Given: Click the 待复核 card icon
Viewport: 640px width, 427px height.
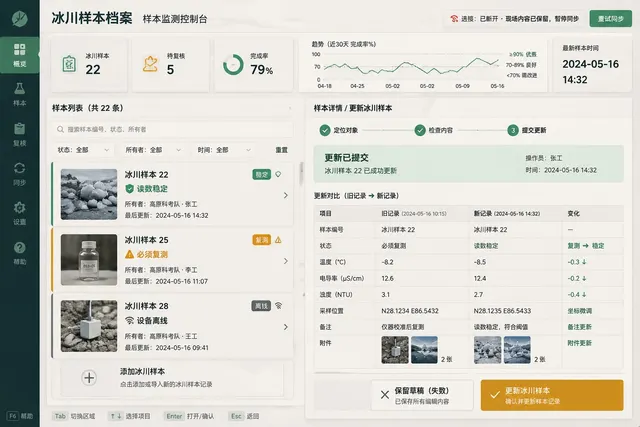Looking at the screenshot, I should point(150,64).
